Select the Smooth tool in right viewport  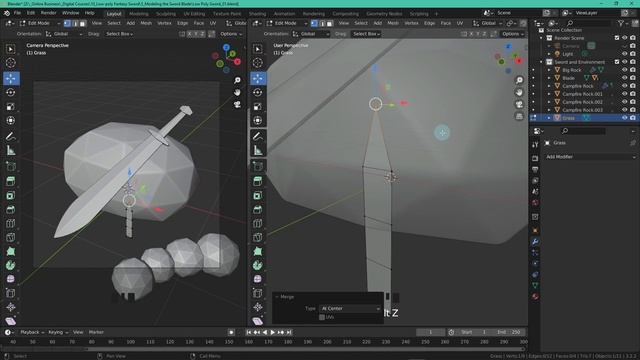pyautogui.click(x=258, y=279)
